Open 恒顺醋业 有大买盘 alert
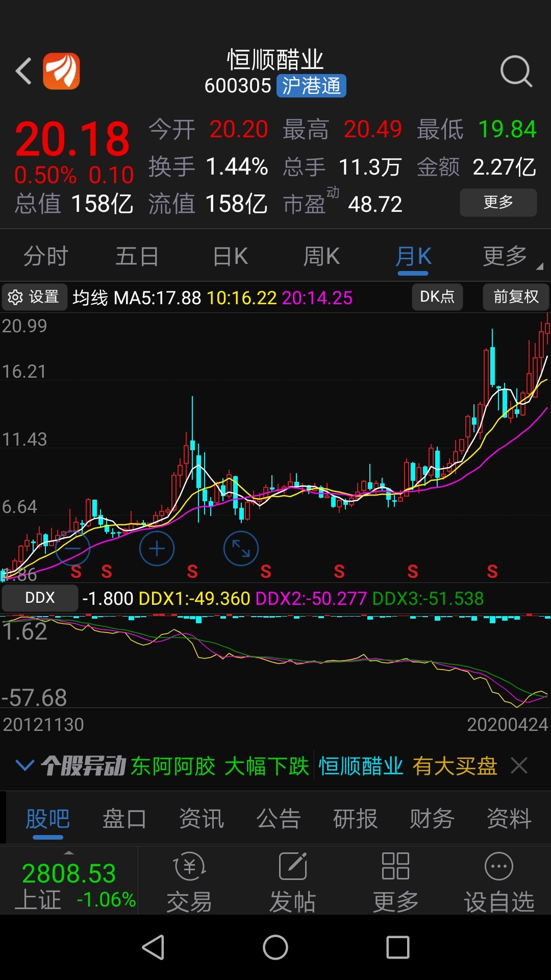 tap(408, 766)
